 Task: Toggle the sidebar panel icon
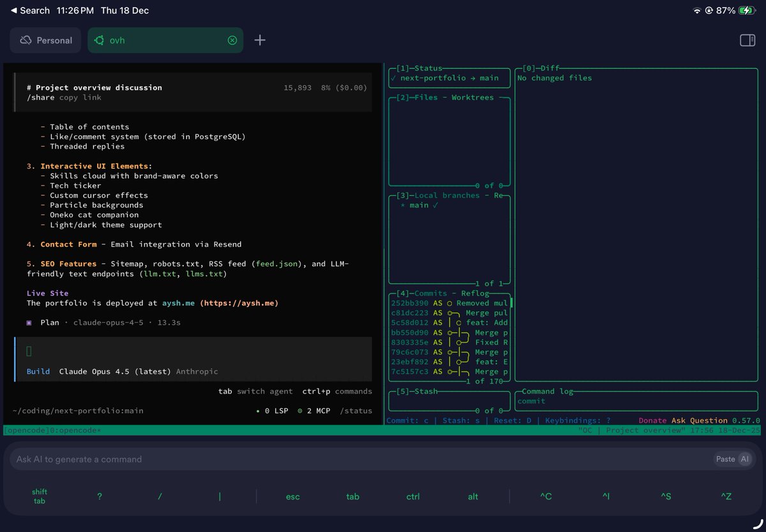click(x=747, y=40)
